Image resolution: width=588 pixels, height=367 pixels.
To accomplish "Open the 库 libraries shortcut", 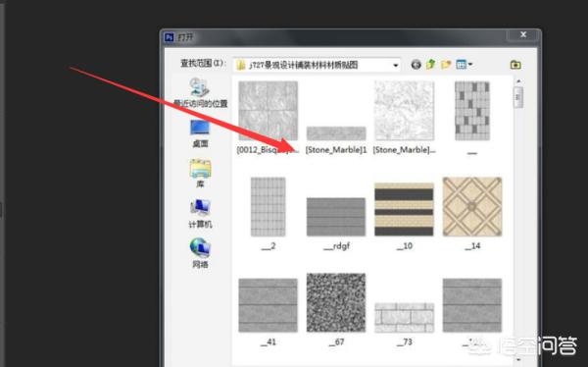I will (x=200, y=174).
